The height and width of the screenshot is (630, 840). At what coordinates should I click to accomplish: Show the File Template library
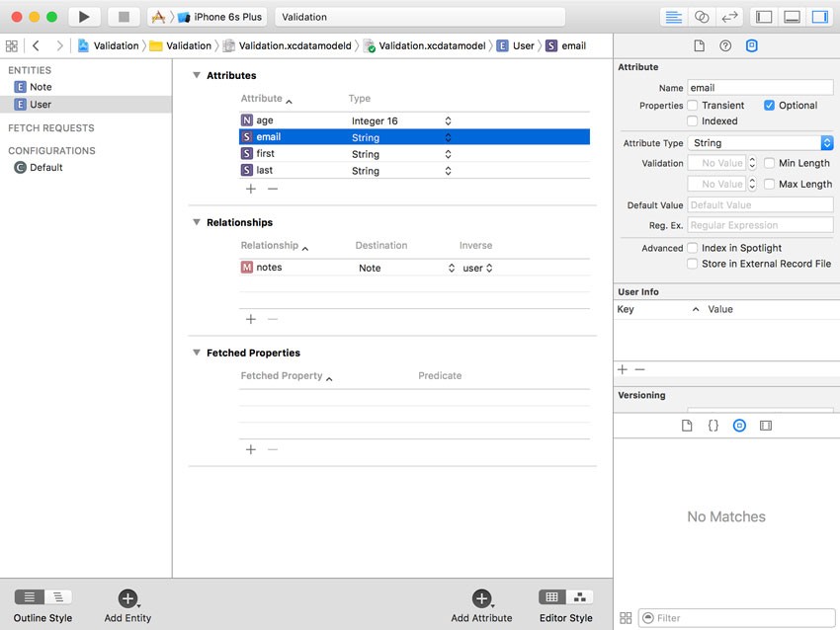click(687, 426)
